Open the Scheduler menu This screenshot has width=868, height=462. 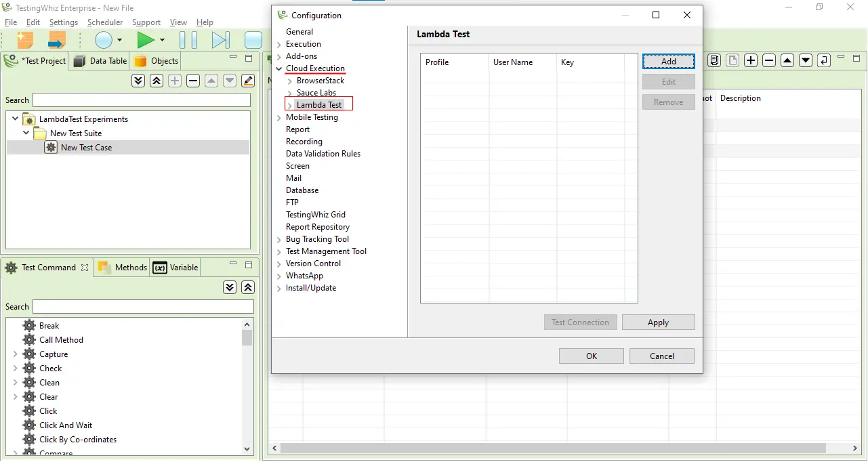tap(105, 22)
